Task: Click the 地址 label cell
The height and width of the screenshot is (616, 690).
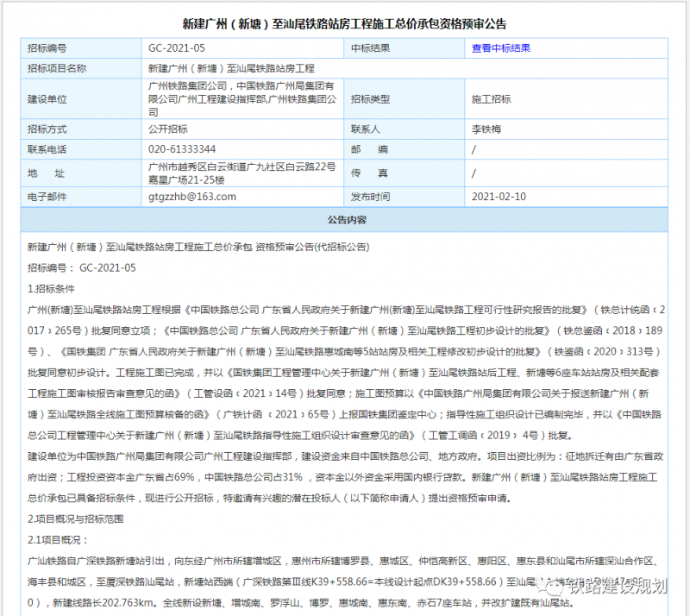Action: click(x=81, y=173)
